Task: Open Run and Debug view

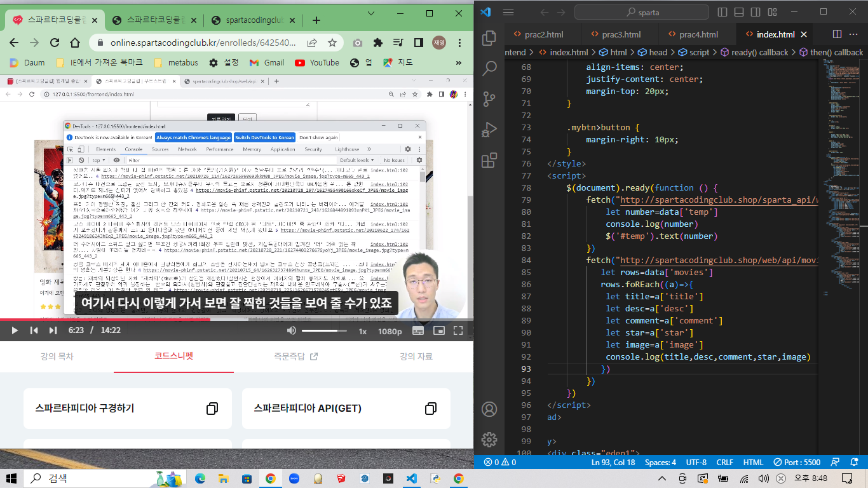Action: point(489,130)
